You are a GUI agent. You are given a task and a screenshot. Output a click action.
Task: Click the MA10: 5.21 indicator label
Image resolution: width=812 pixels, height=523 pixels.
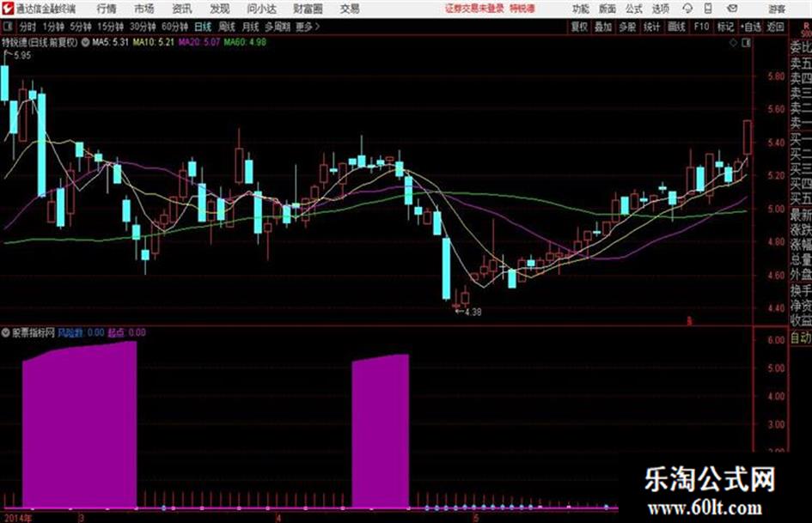[x=153, y=42]
